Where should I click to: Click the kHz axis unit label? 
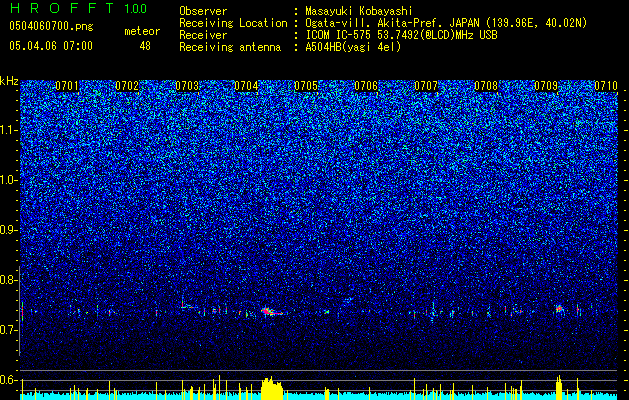pos(9,81)
